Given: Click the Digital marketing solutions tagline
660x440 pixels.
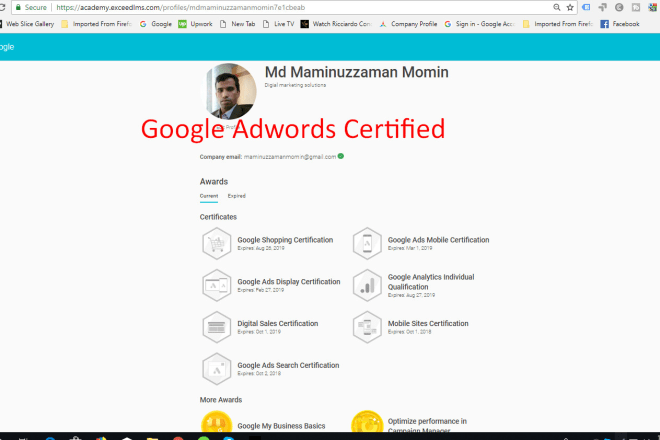Looking at the screenshot, I should tap(295, 85).
